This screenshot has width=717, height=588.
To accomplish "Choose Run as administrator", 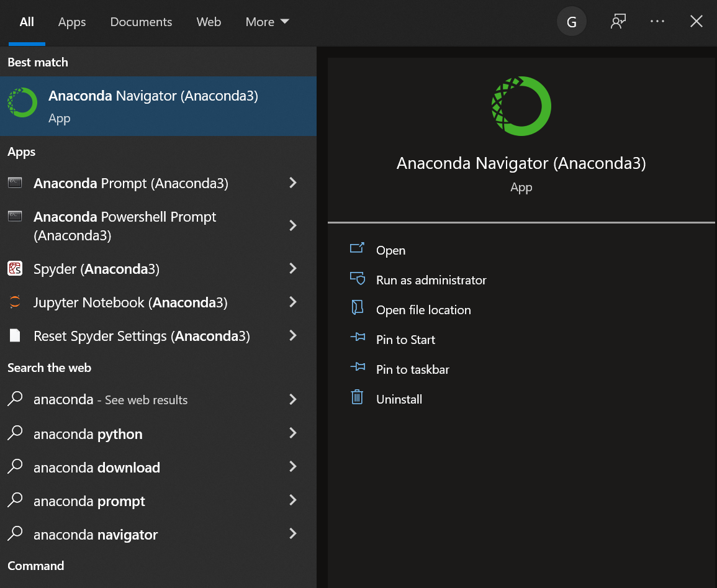I will pyautogui.click(x=431, y=280).
